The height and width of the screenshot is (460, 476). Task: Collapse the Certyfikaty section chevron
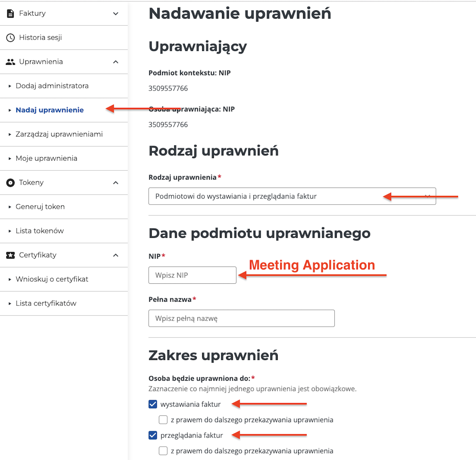point(116,255)
